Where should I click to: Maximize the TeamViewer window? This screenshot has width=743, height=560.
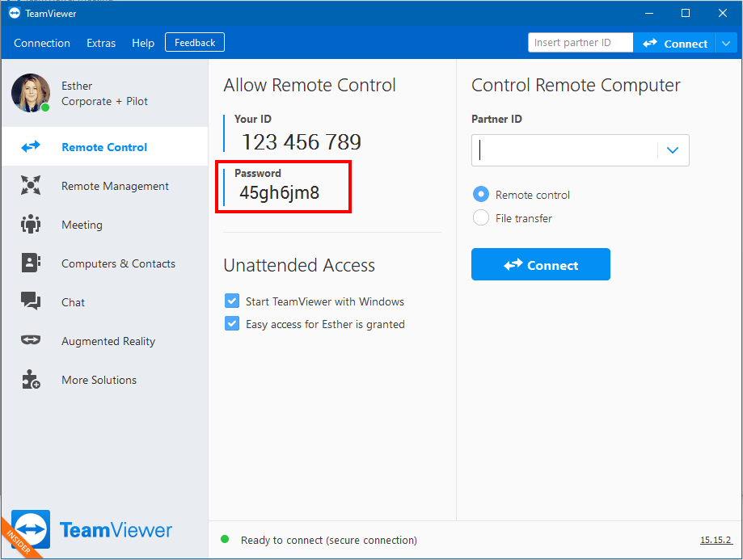point(685,13)
